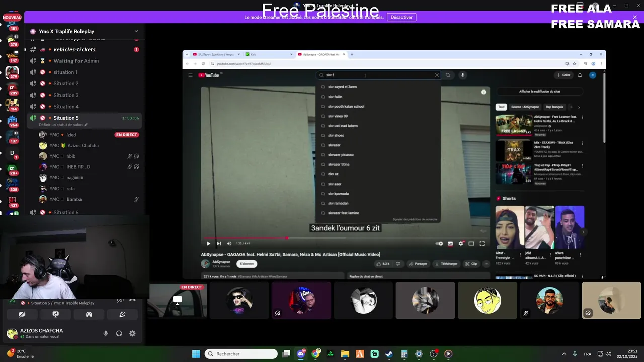Open the server with the 279 badge

pyautogui.click(x=12, y=73)
